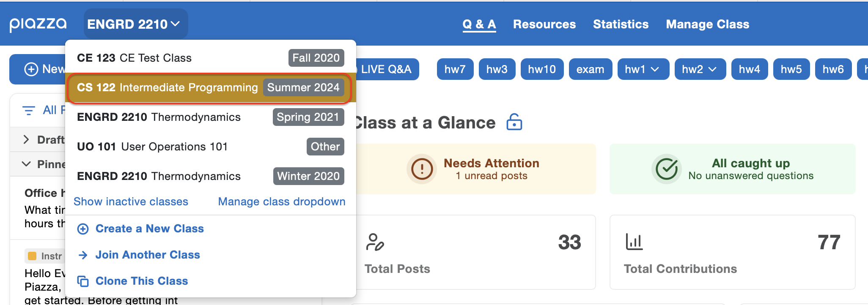Switch to the Q & A tab
This screenshot has width=868, height=305.
(x=479, y=25)
